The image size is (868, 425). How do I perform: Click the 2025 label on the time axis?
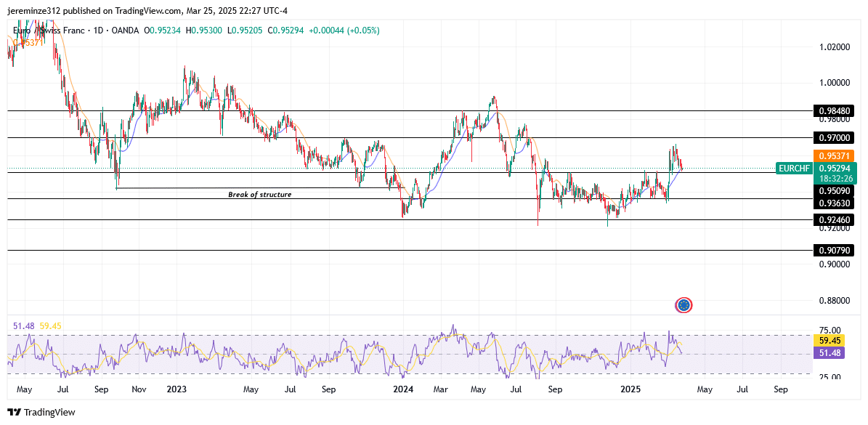coord(630,389)
